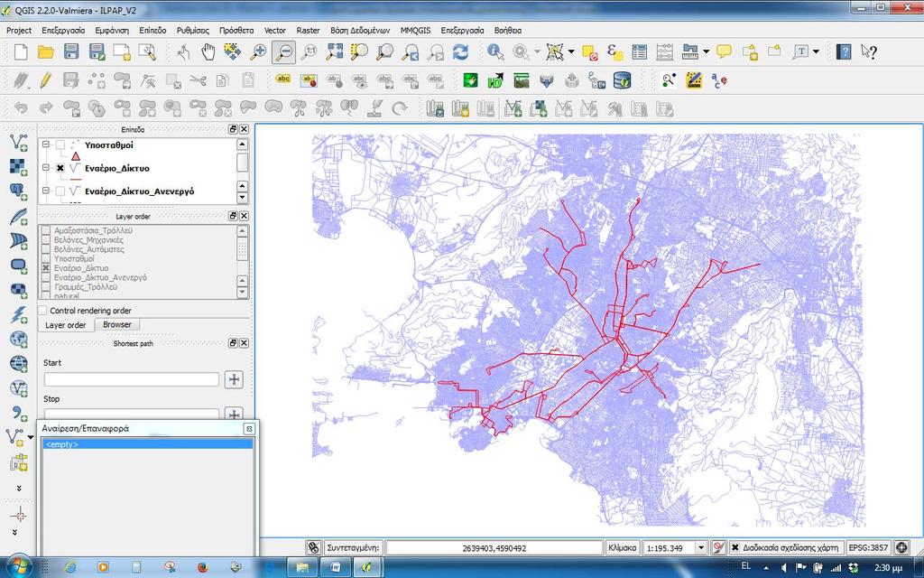Screen dimensions: 924x578
Task: Save the project with the floppy disk icon
Action: pyautogui.click(x=71, y=51)
